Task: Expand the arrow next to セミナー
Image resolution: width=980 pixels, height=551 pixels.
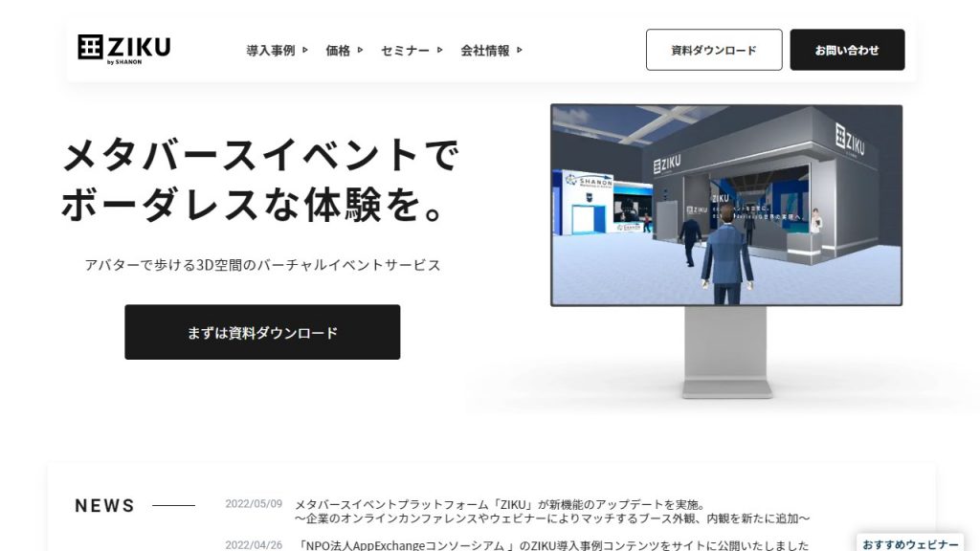Action: [440, 50]
